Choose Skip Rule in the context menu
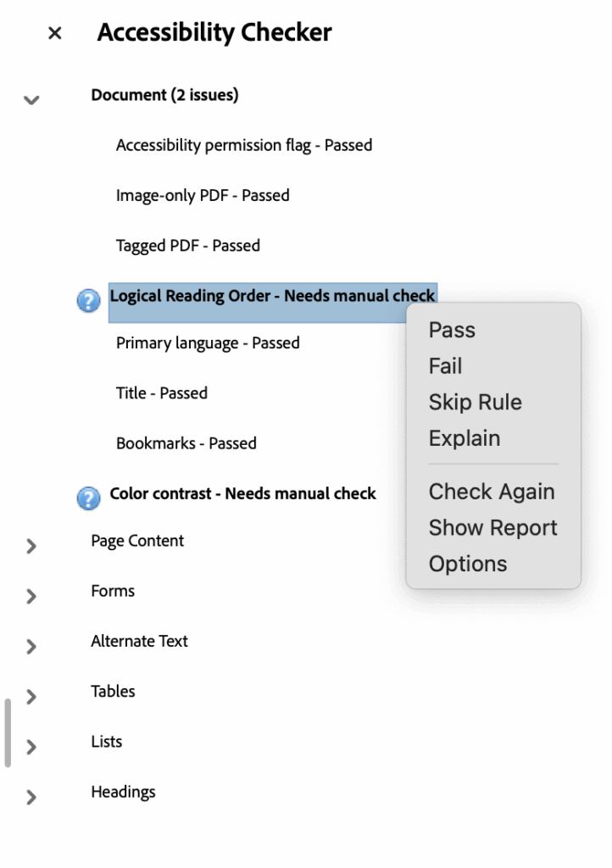This screenshot has width=612, height=868. click(476, 402)
